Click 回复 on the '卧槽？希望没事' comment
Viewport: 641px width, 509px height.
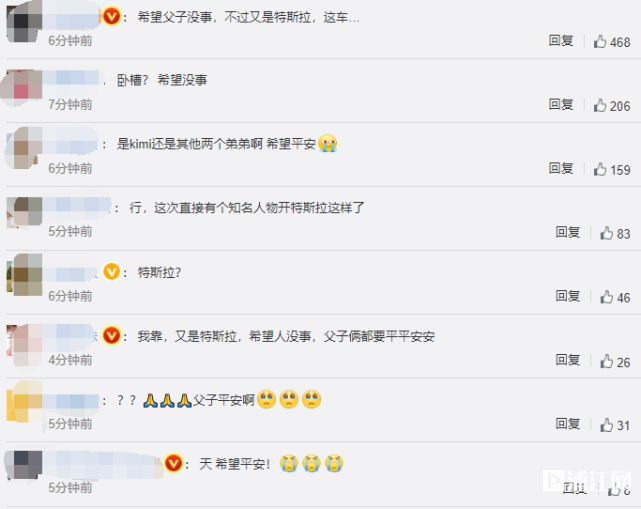coord(561,104)
